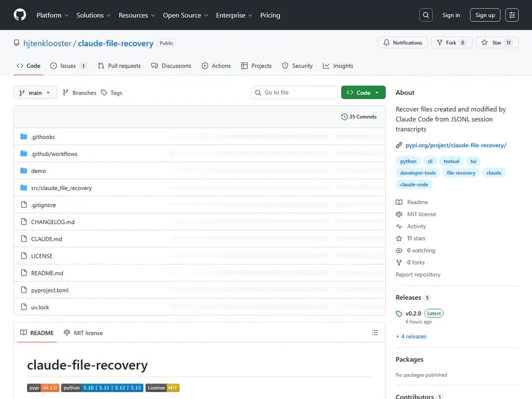Follow the pypi.org project link

[x=455, y=145]
